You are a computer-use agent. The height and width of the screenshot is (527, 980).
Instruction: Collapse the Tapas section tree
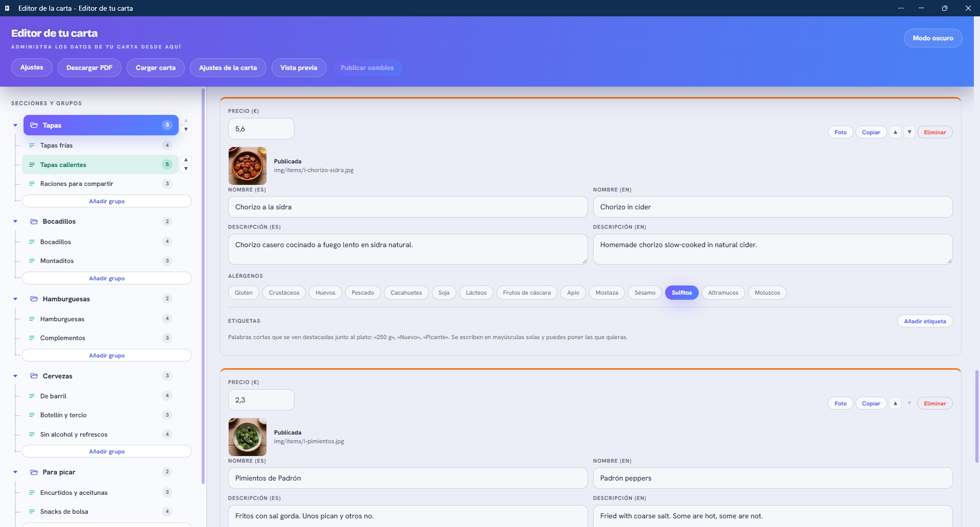(x=15, y=125)
